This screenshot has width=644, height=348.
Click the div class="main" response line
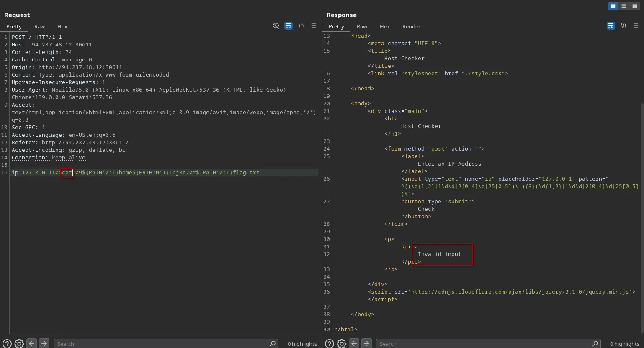(398, 111)
